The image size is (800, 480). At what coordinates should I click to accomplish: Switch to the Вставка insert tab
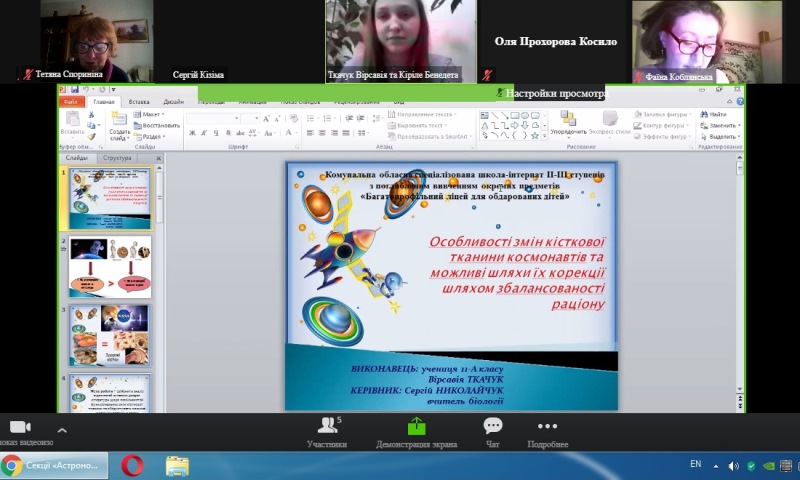tap(139, 102)
